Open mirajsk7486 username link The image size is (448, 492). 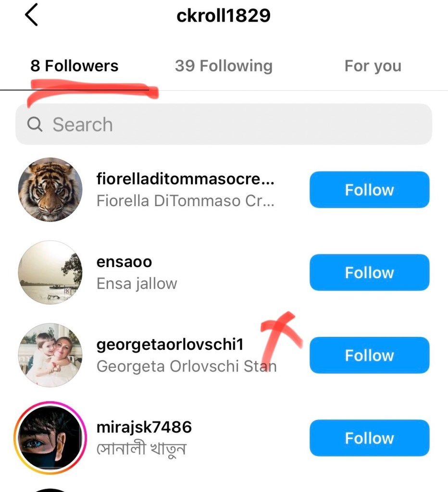pyautogui.click(x=144, y=427)
